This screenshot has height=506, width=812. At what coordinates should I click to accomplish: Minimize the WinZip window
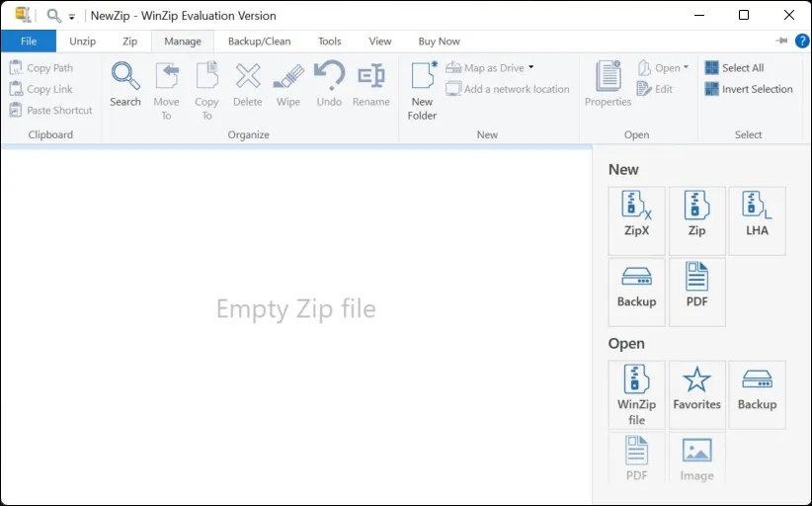pos(699,15)
